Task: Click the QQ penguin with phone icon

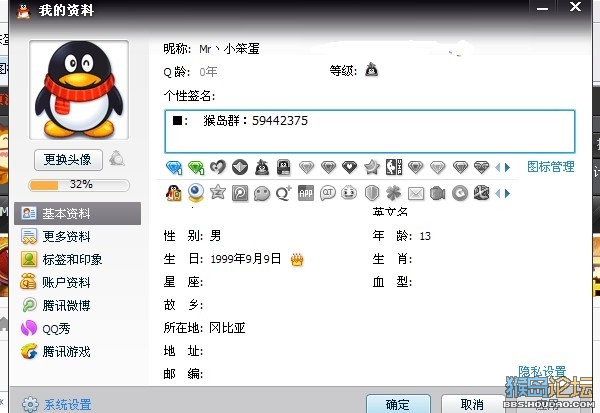Action: [x=174, y=193]
